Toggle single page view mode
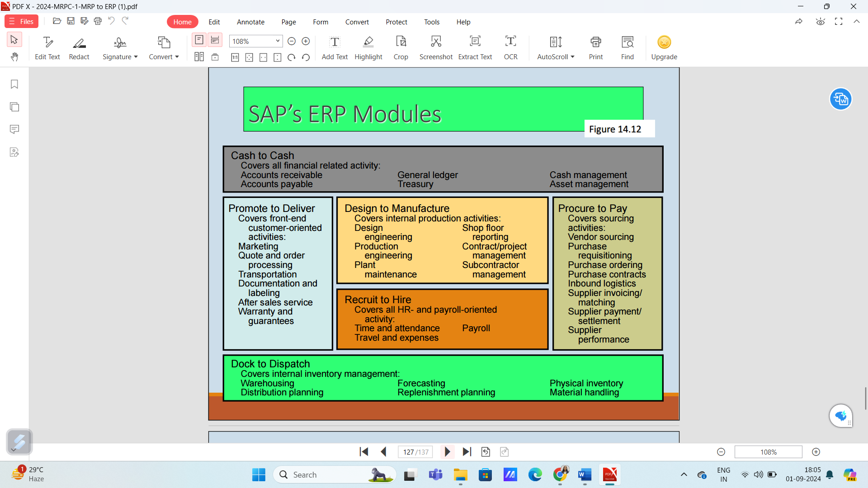The width and height of the screenshot is (868, 488). pos(199,40)
